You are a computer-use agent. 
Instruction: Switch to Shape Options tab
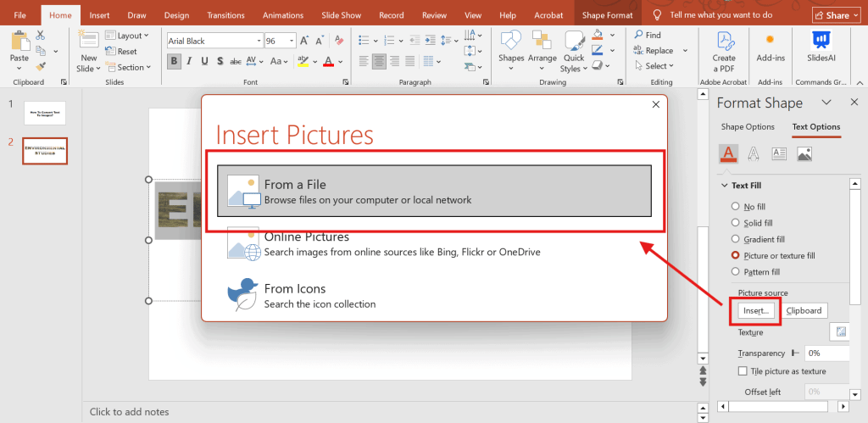(x=748, y=126)
